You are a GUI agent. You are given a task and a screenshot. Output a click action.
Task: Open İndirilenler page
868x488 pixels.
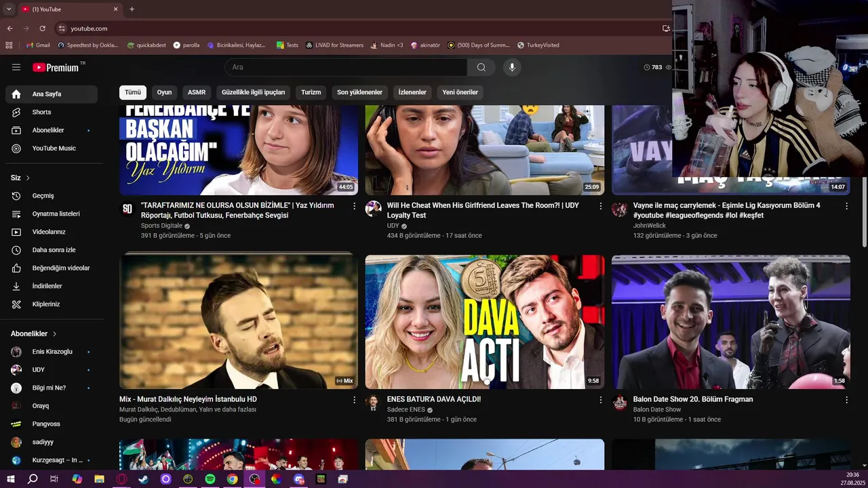tap(52, 286)
